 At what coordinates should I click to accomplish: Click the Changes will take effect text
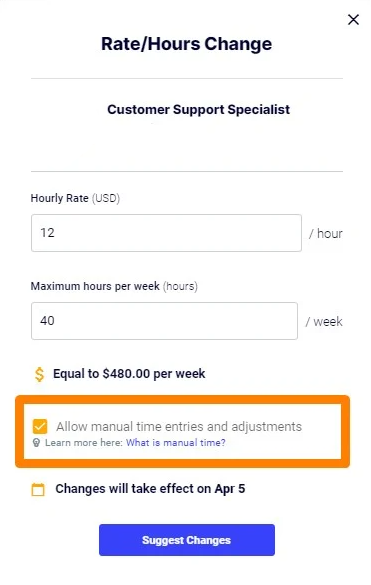click(150, 489)
